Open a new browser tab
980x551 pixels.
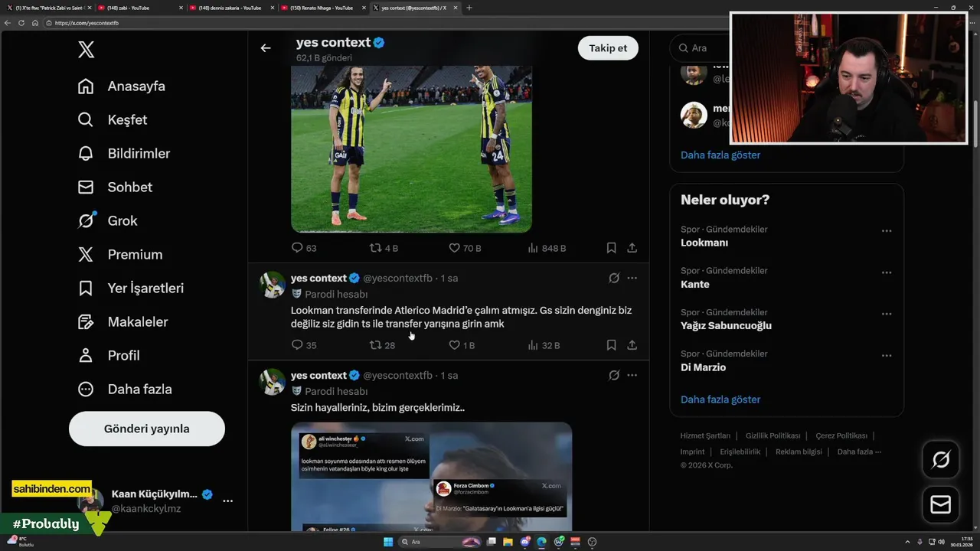click(469, 8)
